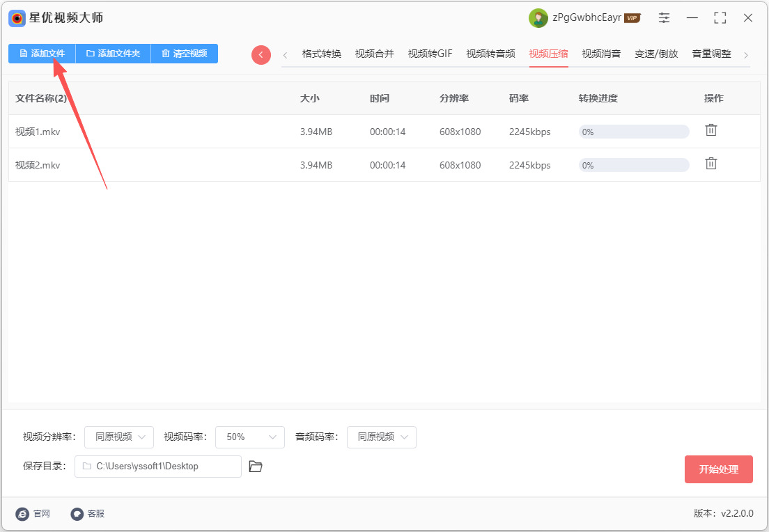Click the 分辨率 column header
Image resolution: width=769 pixels, height=532 pixels.
click(454, 99)
